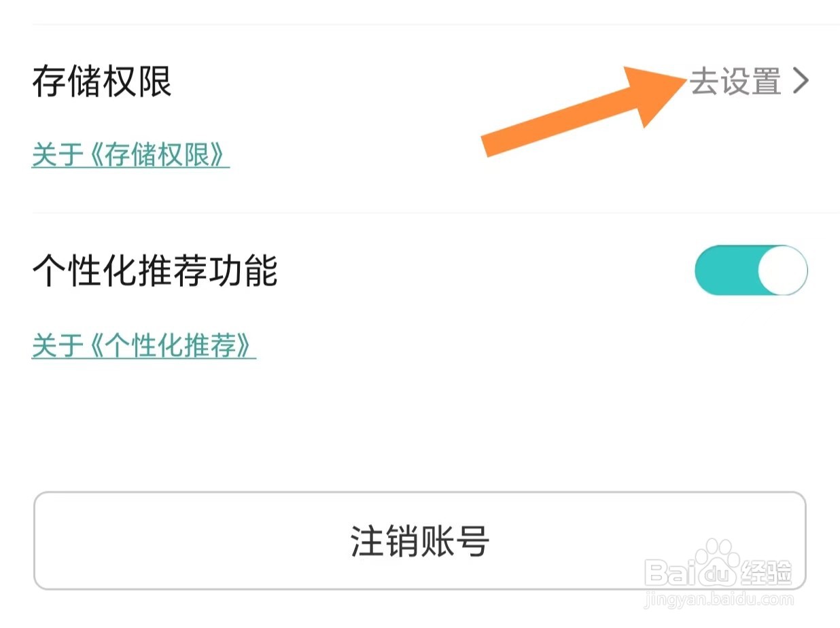The height and width of the screenshot is (628, 840).
Task: Select the 个性化推荐功能 label text
Action: [x=155, y=271]
